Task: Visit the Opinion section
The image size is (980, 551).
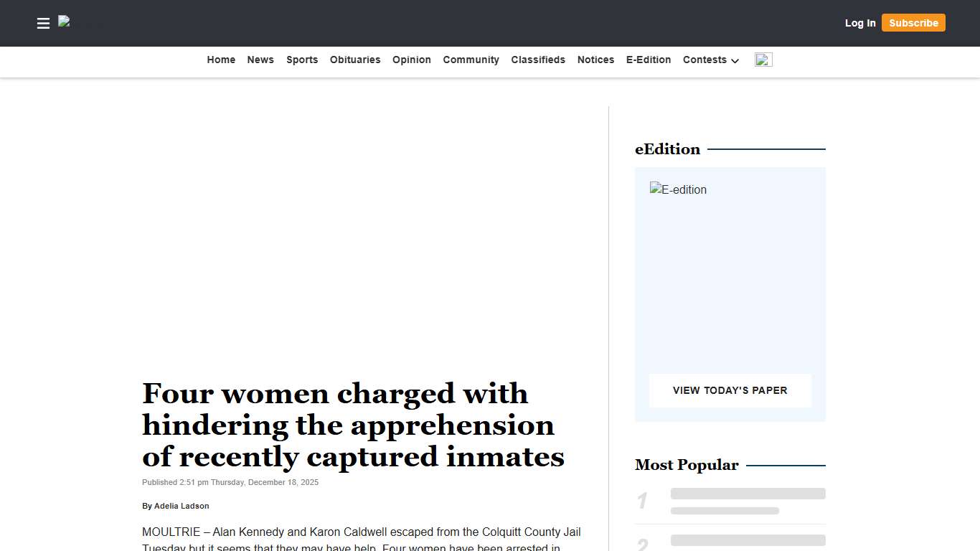Action: [x=411, y=60]
